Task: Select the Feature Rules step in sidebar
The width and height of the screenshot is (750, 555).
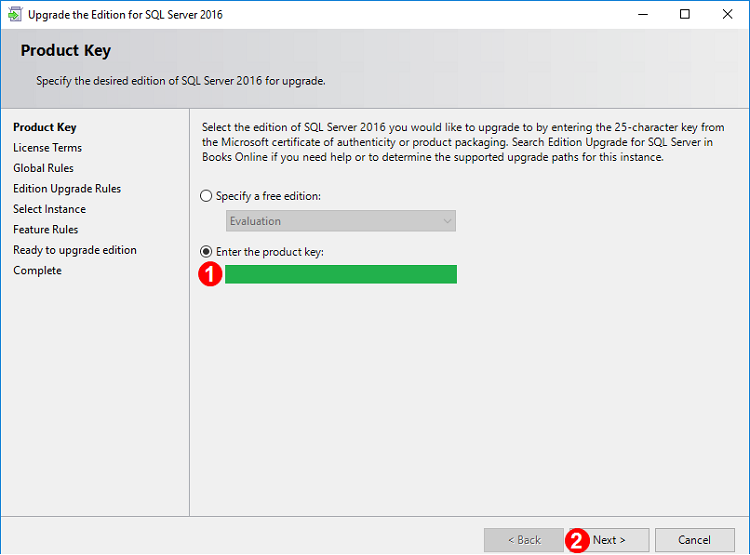Action: 45,230
